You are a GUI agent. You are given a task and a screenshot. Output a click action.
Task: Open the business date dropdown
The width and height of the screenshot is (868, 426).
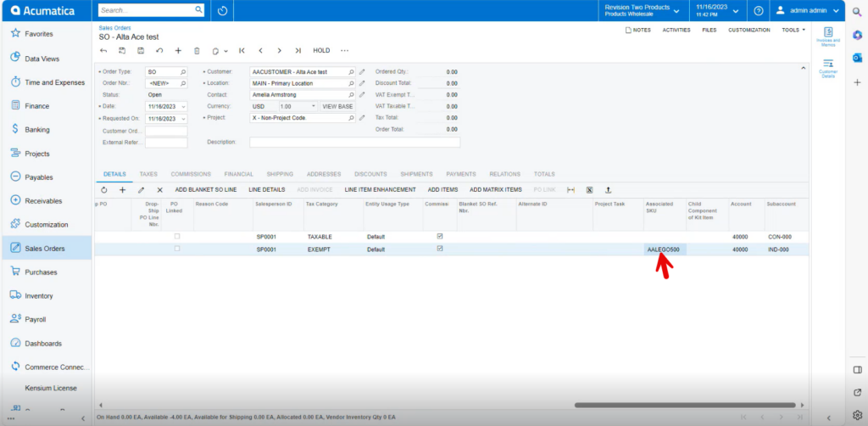pos(717,10)
